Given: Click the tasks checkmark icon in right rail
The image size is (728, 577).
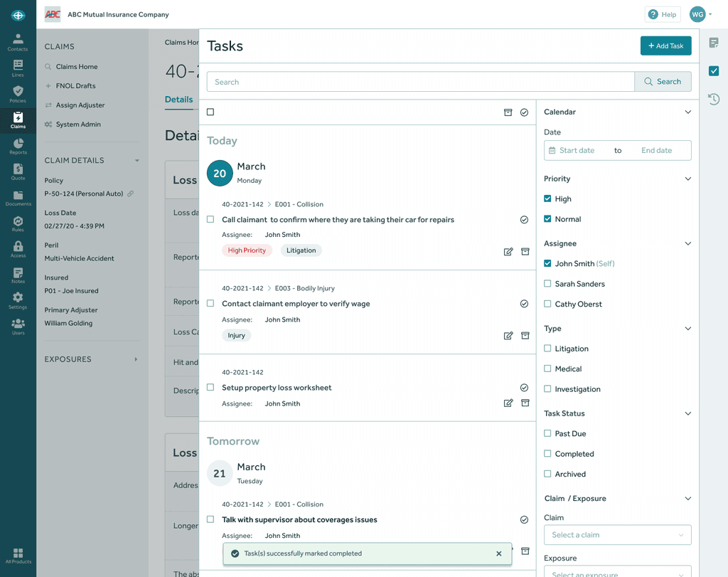Looking at the screenshot, I should click(x=714, y=70).
